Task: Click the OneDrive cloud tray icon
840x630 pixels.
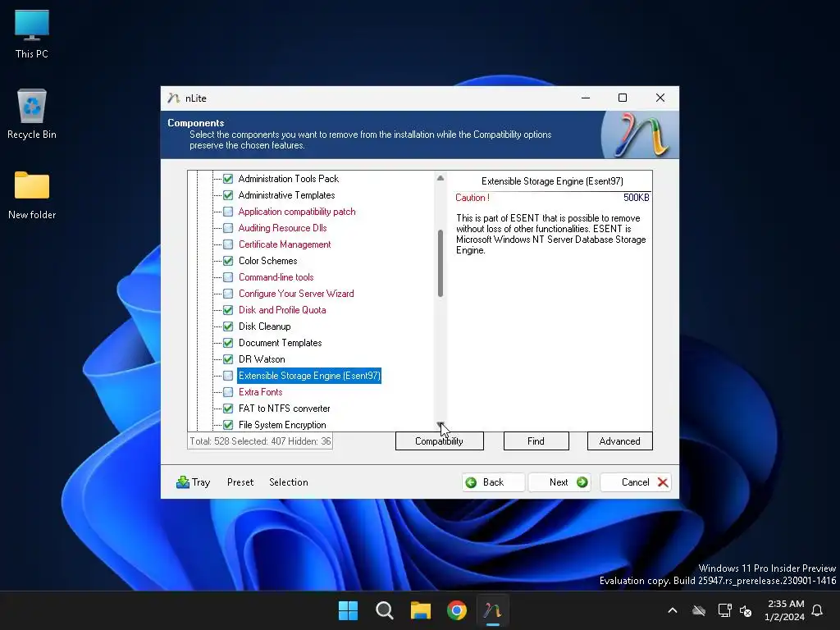Action: (x=699, y=610)
